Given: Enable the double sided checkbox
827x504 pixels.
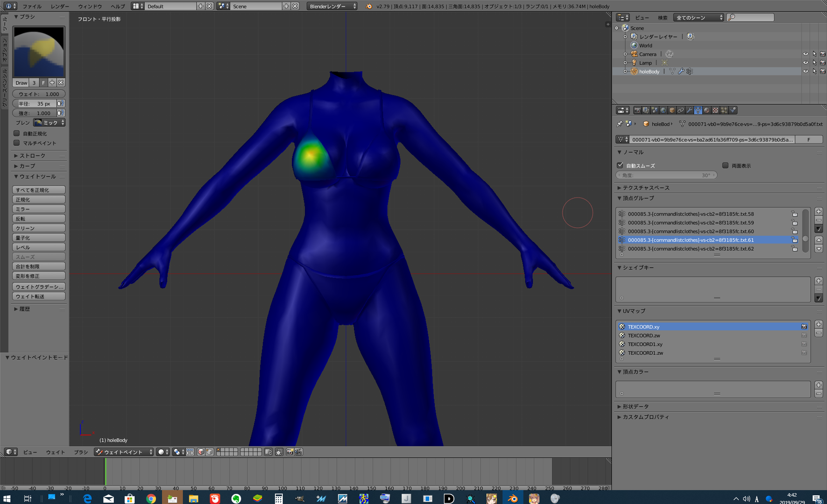Looking at the screenshot, I should (x=725, y=165).
